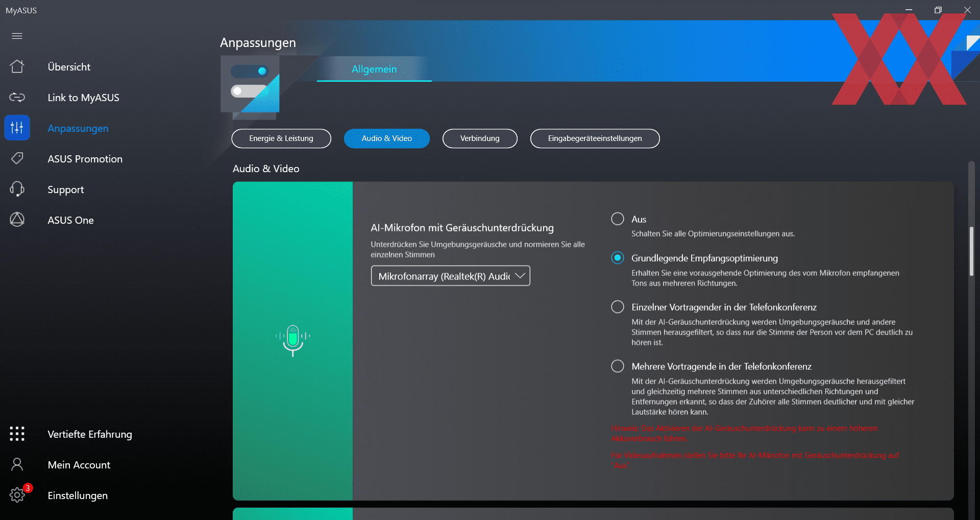Open Einstellungen label
Screen dimensions: 980x520
tap(78, 495)
